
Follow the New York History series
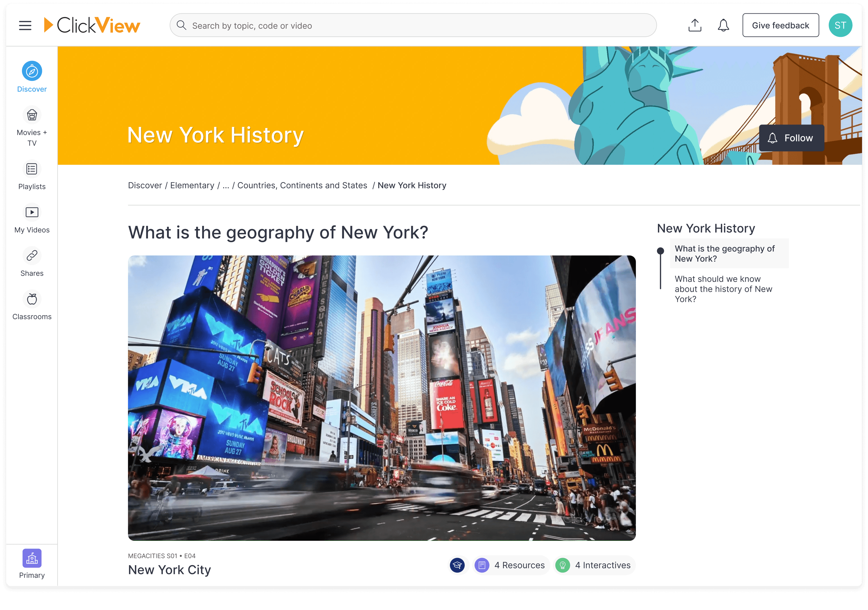click(791, 138)
